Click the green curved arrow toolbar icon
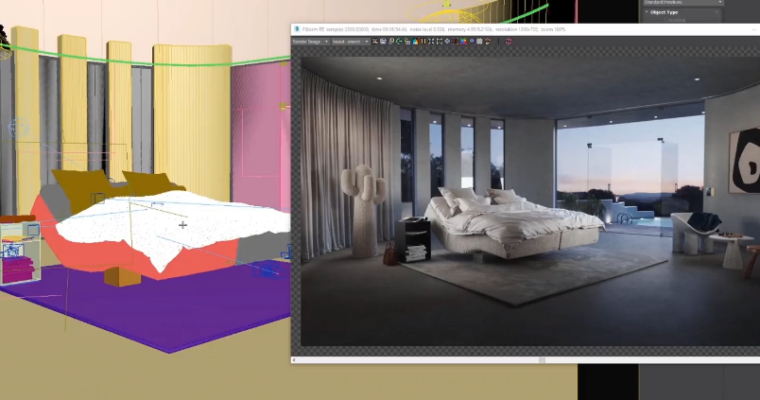The image size is (760, 400). tap(399, 42)
